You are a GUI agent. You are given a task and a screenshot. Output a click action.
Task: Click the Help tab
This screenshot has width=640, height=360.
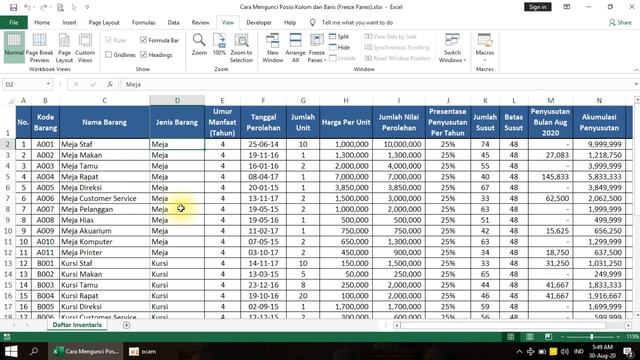[290, 22]
